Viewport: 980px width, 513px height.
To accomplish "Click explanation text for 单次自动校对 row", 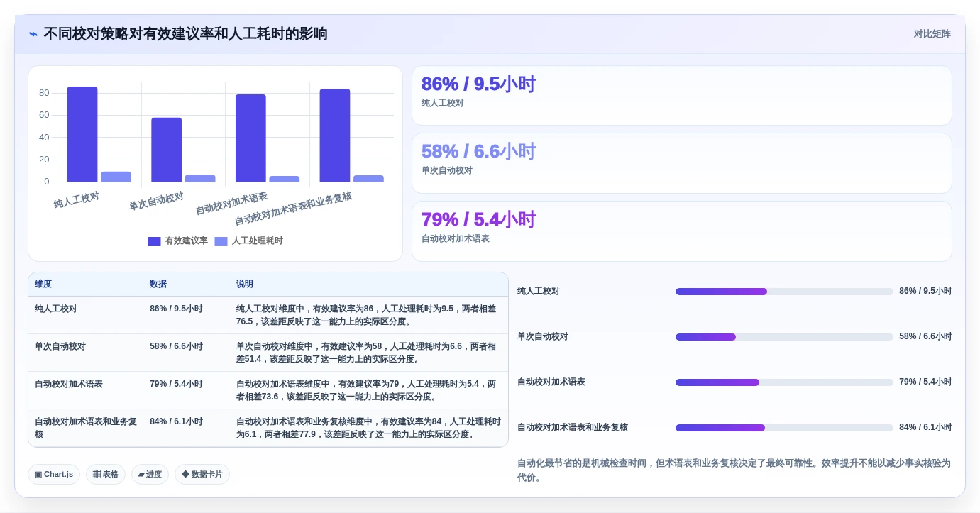I will (366, 353).
